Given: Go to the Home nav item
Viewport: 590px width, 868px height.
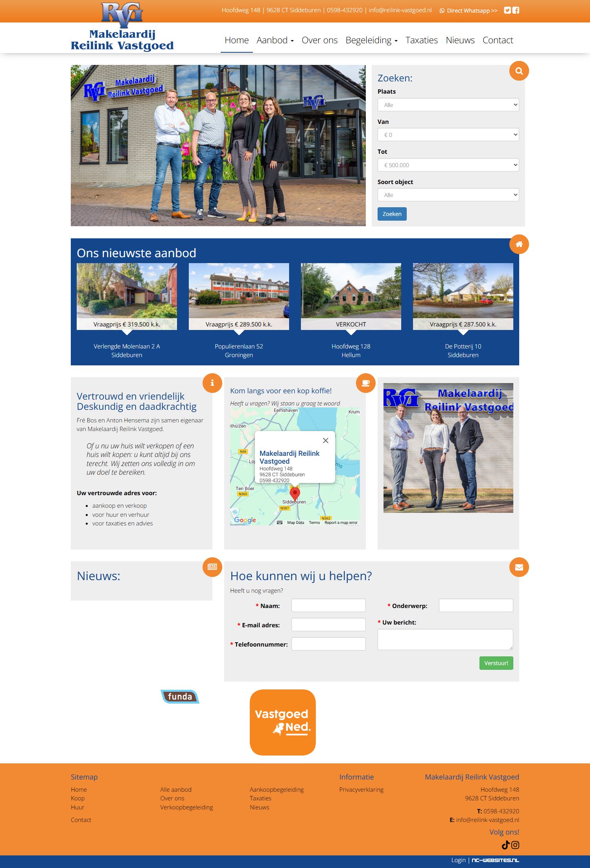Looking at the screenshot, I should pos(237,40).
